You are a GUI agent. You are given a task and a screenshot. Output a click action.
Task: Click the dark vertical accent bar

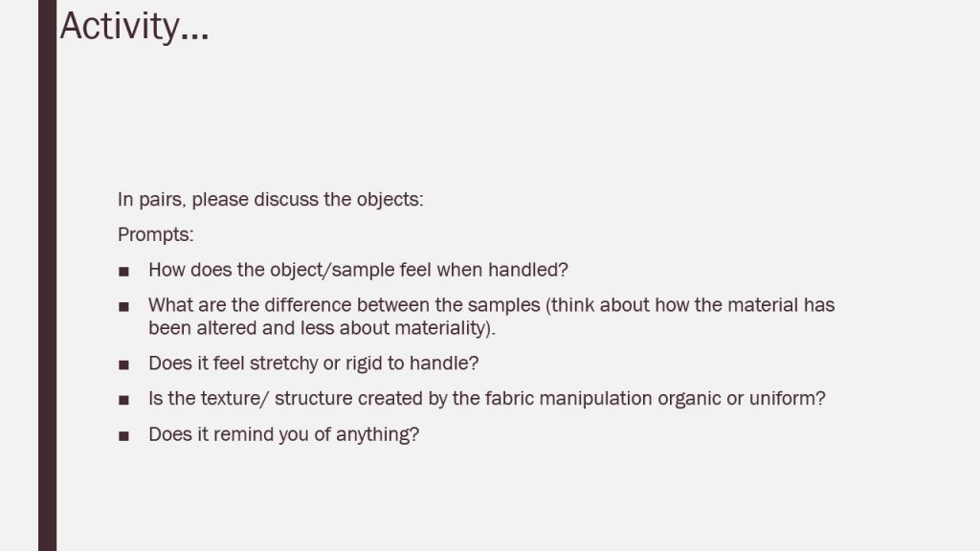click(x=48, y=275)
